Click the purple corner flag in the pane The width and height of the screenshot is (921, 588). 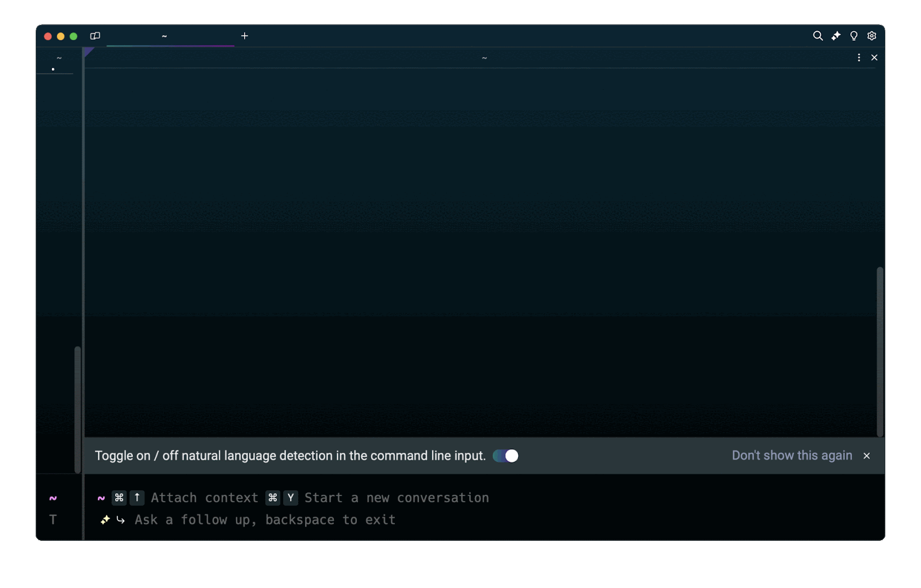pyautogui.click(x=88, y=52)
